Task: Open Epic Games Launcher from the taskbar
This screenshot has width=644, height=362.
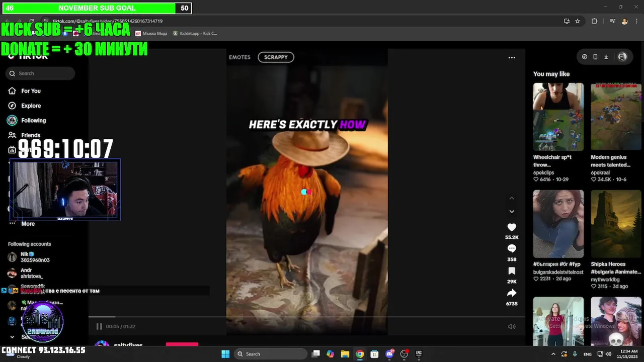Action: (x=419, y=354)
